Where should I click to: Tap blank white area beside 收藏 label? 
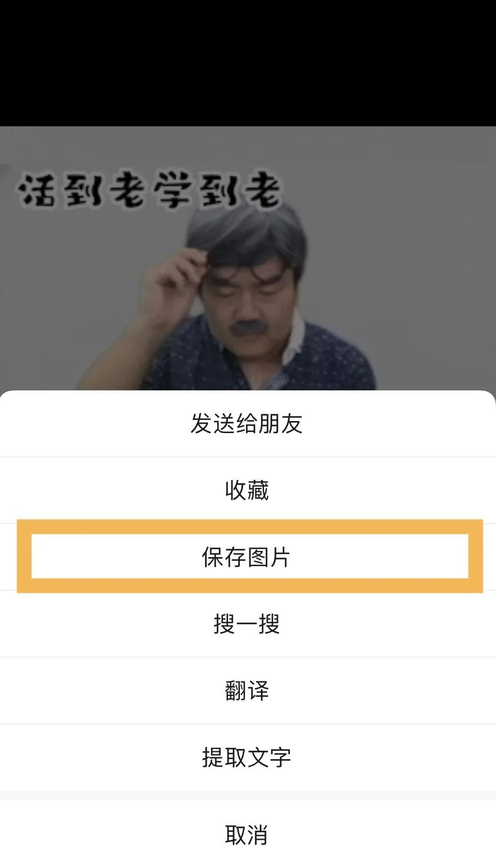[373, 490]
